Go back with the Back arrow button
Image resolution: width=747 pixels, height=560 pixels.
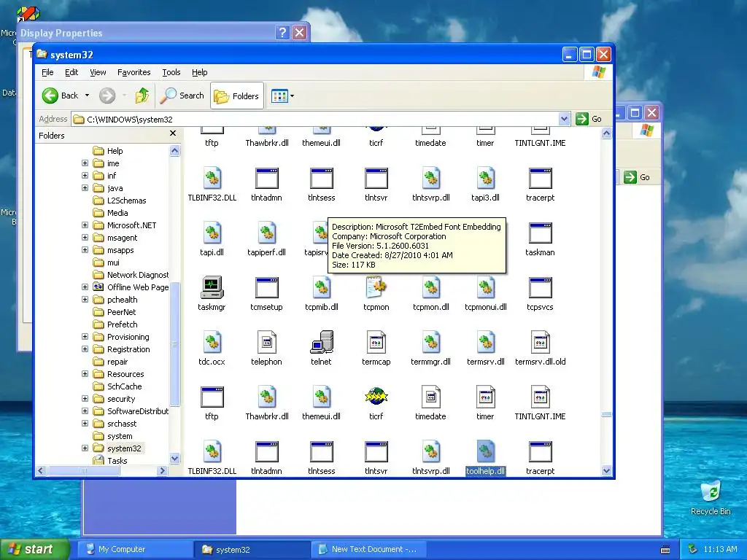60,96
